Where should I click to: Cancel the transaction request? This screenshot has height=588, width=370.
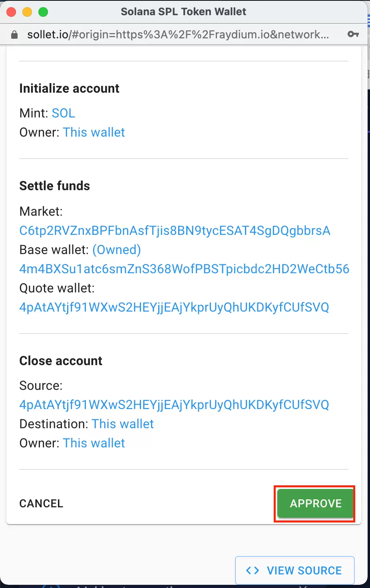point(41,503)
